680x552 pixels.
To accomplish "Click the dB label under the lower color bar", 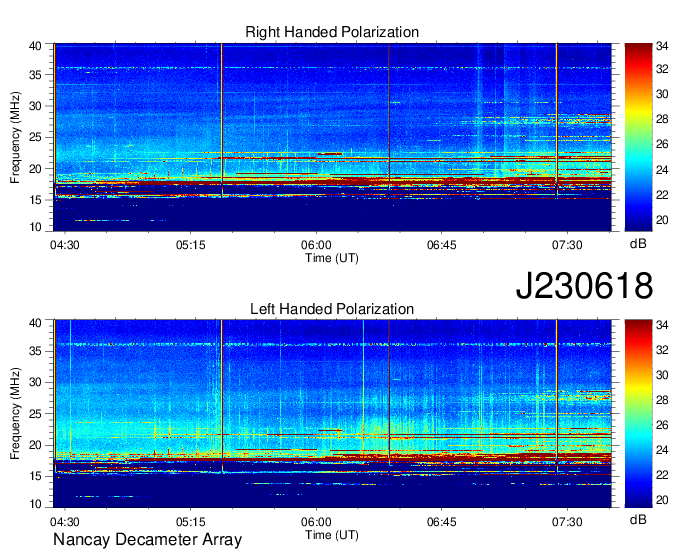I will click(x=638, y=520).
